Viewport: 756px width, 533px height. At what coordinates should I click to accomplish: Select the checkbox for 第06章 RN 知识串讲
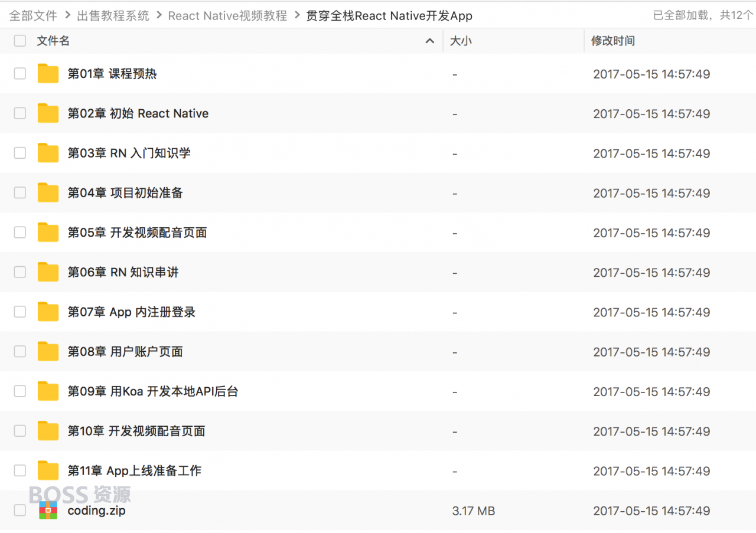click(20, 272)
